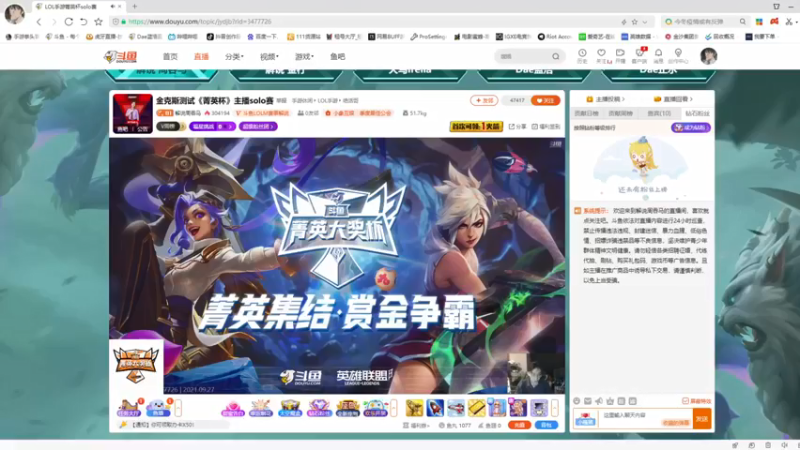This screenshot has height=450, width=800.
Task: Click the emoji smiley icon in chat toolbar
Action: pyautogui.click(x=577, y=401)
